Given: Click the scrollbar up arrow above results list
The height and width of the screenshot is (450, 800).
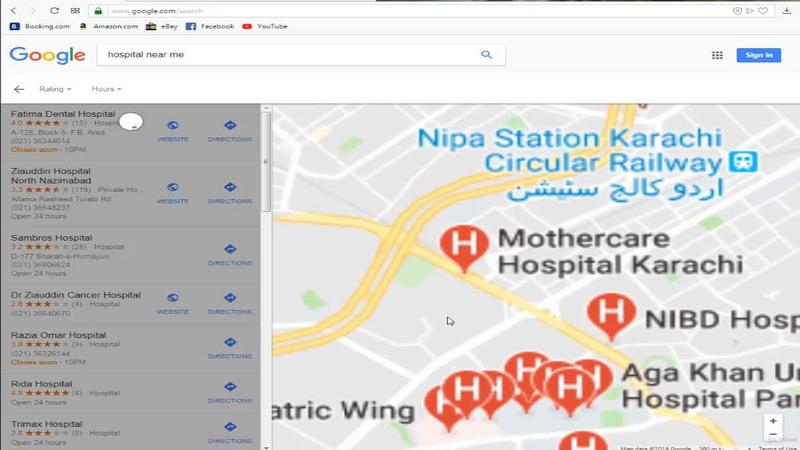Looking at the screenshot, I should [x=266, y=108].
